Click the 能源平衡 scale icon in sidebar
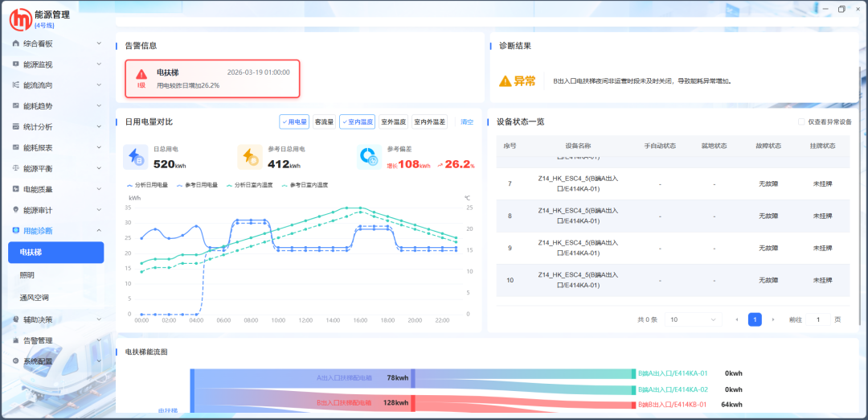 click(x=16, y=169)
